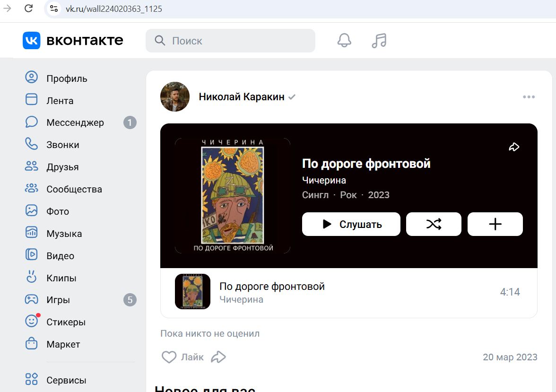Image resolution: width=556 pixels, height=392 pixels.
Task: Click the Музыка sidebar icon
Action: [x=31, y=232]
